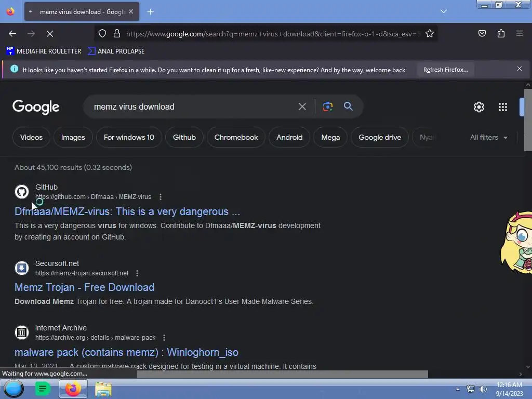Click the GitHub result favicon
This screenshot has height=399, width=532.
coord(22,192)
